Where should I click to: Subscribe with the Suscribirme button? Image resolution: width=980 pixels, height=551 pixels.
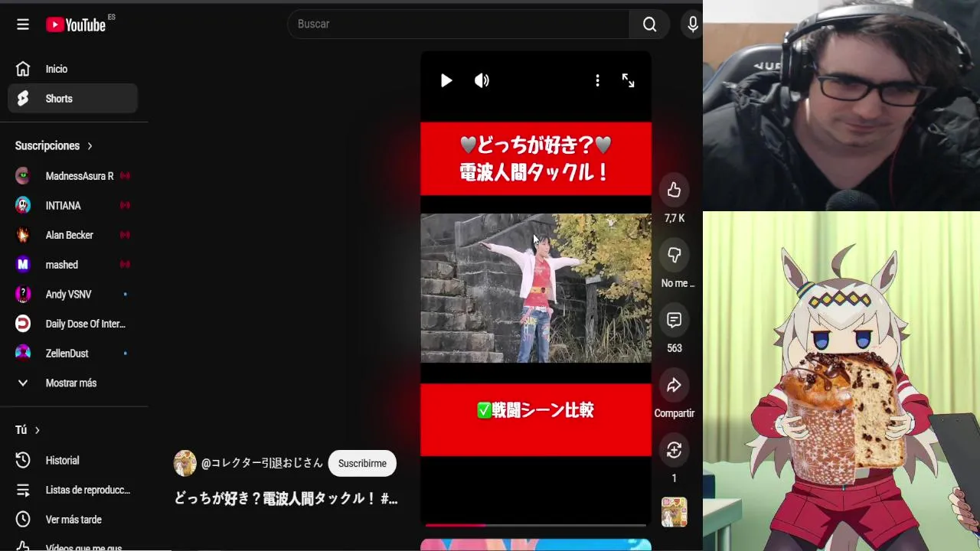(362, 464)
